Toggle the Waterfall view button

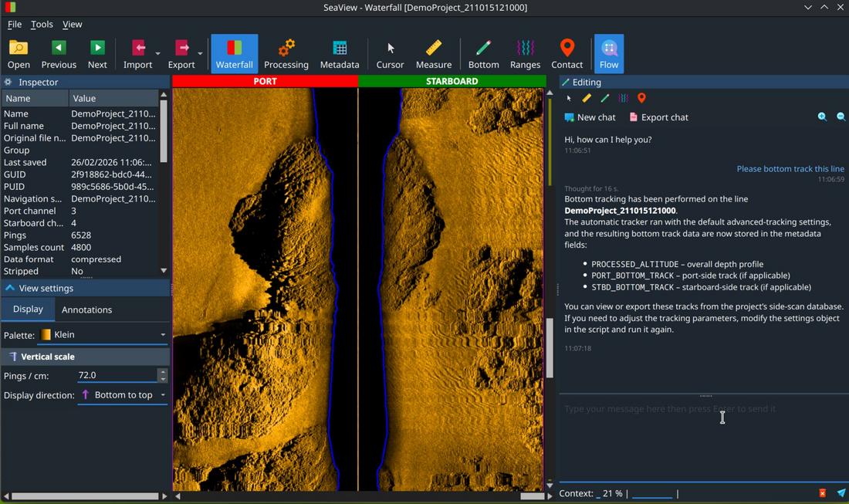pos(234,54)
